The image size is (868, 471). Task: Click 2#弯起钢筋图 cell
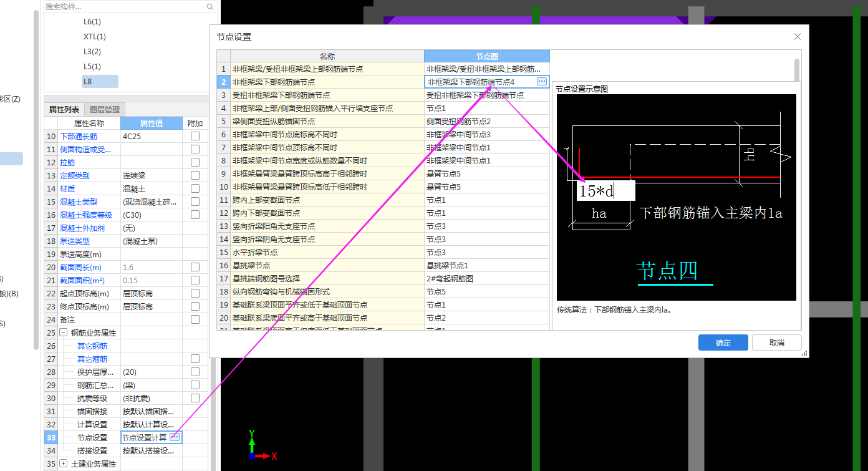[487, 278]
